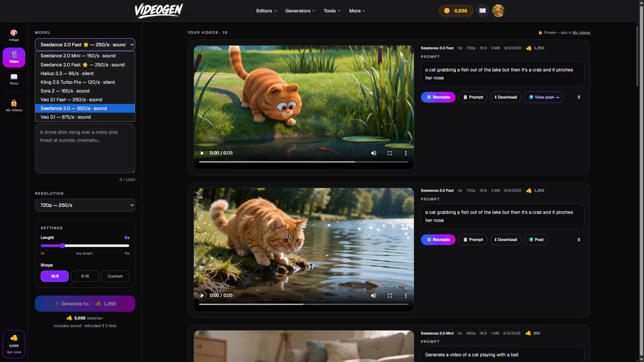The width and height of the screenshot is (644, 362).
Task: Open the Resolution 720p dropdown
Action: [x=85, y=205]
